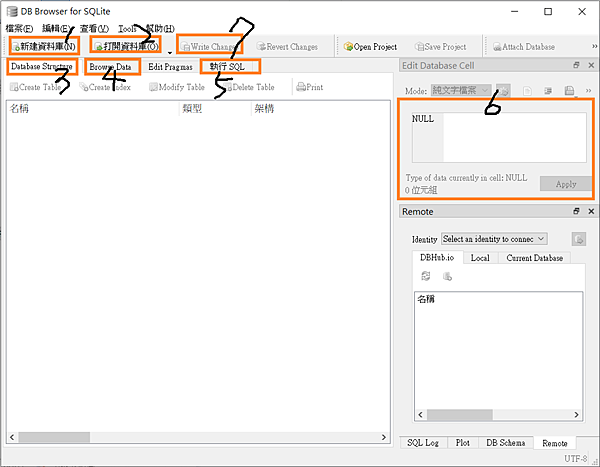
Task: Click the Apply button
Action: pos(566,184)
